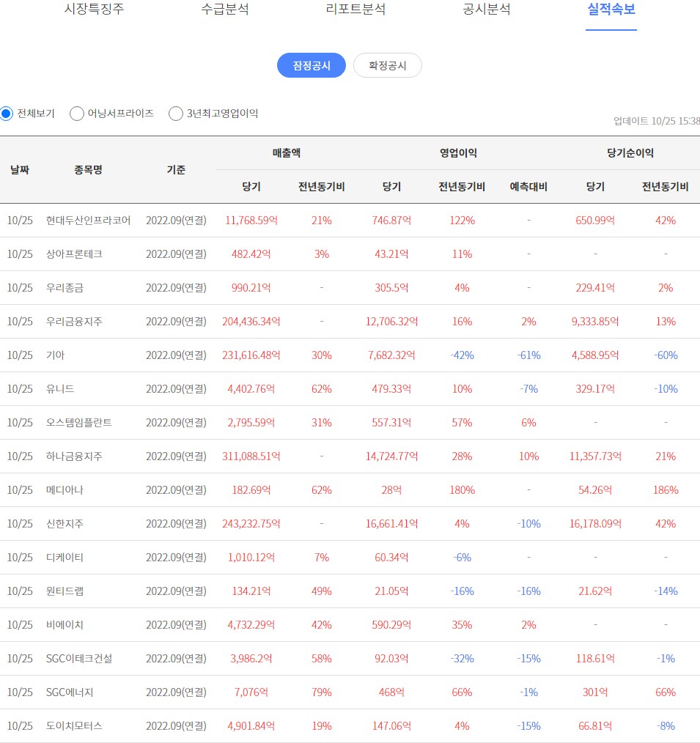Click net income 650.99억 for 현대두산인프라코어
This screenshot has width=700, height=743.
click(595, 221)
